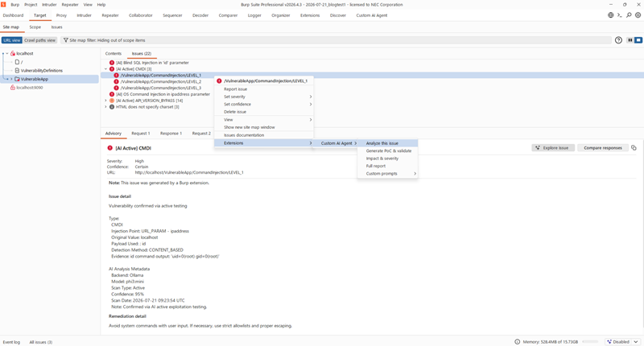Image resolution: width=644 pixels, height=346 pixels.
Task: Open the Repeater main tab
Action: 110,15
